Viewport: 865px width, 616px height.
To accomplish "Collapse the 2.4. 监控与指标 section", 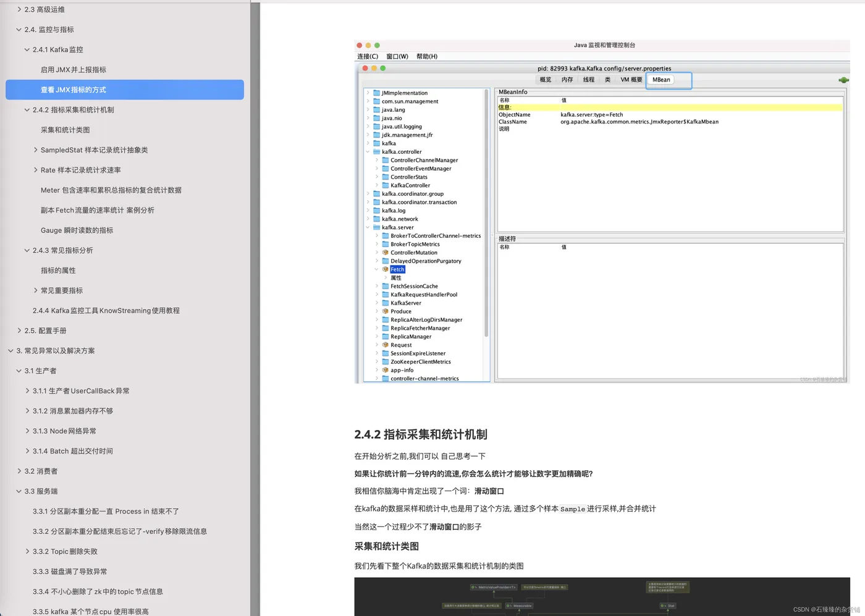I will (x=19, y=30).
